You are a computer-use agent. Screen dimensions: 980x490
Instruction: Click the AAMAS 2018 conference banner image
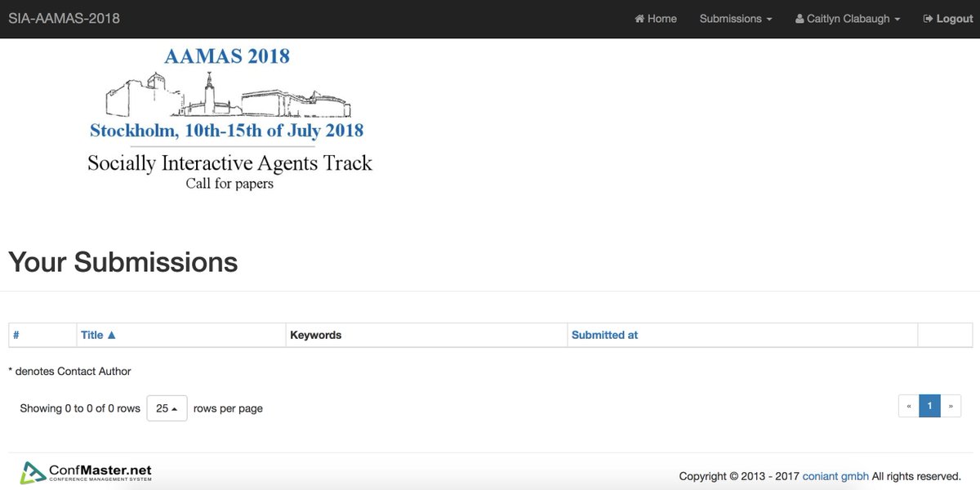tap(229, 118)
